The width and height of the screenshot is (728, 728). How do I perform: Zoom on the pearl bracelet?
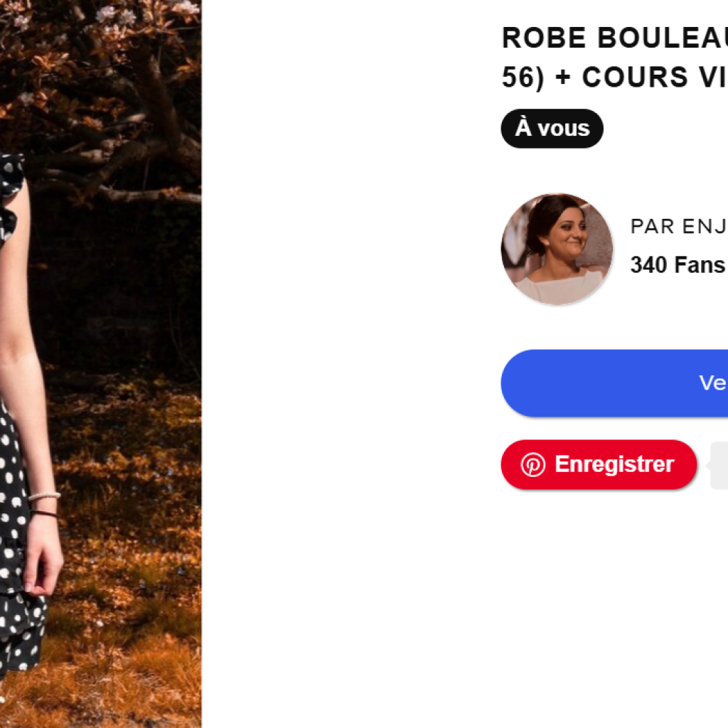pos(44,496)
